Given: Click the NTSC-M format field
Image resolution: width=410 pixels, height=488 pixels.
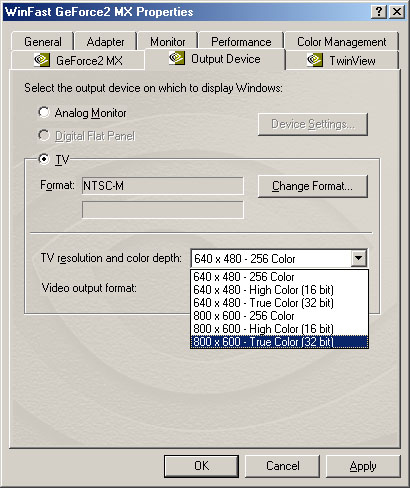Looking at the screenshot, I should click(x=163, y=186).
